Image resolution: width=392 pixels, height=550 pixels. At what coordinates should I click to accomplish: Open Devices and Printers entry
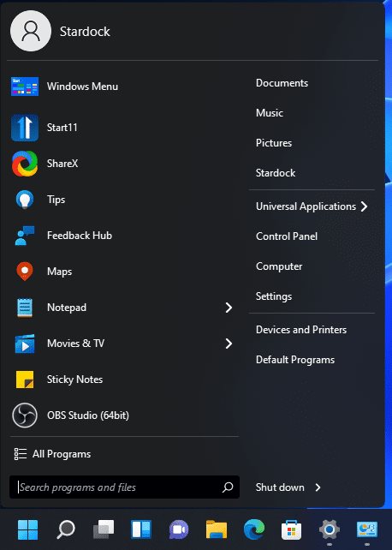301,330
